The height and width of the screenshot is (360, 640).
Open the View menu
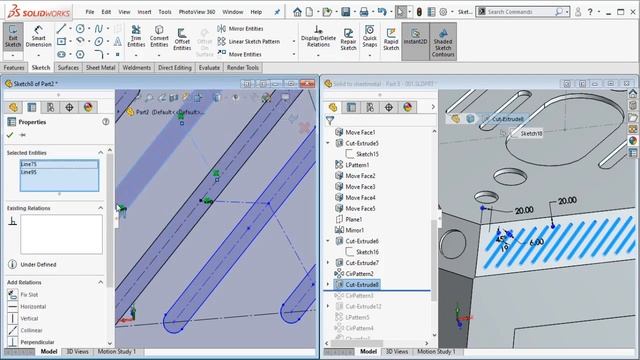pyautogui.click(x=124, y=12)
